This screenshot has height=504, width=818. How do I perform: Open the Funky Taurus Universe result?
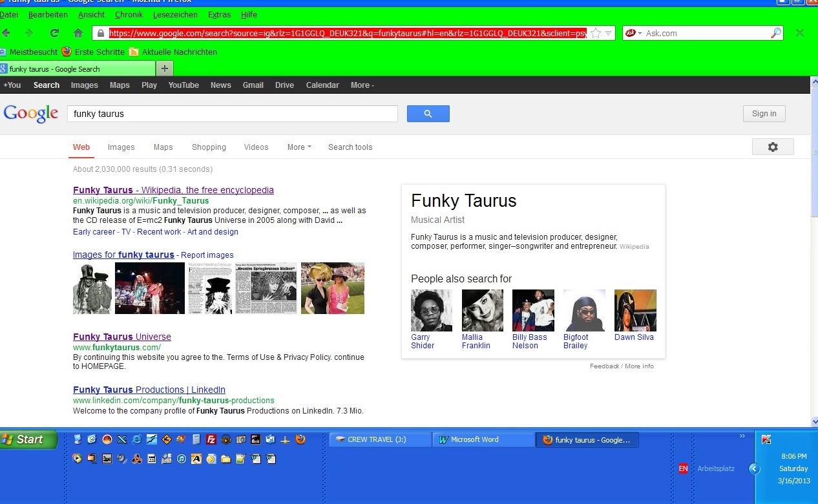(x=122, y=337)
